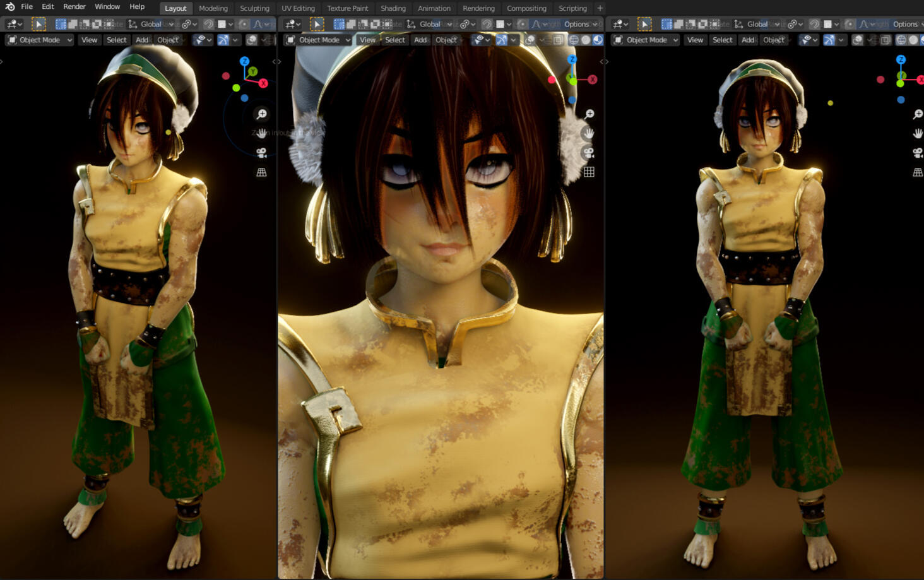Screen dimensions: 924x580
Task: Open Object Mode dropdown in left viewport
Action: [40, 40]
